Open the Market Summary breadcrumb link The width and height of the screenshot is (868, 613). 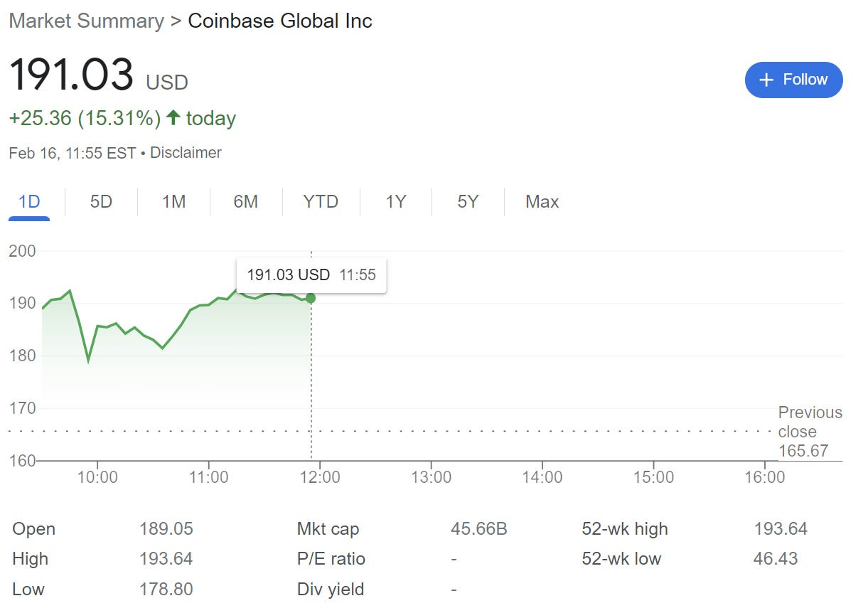coord(86,21)
